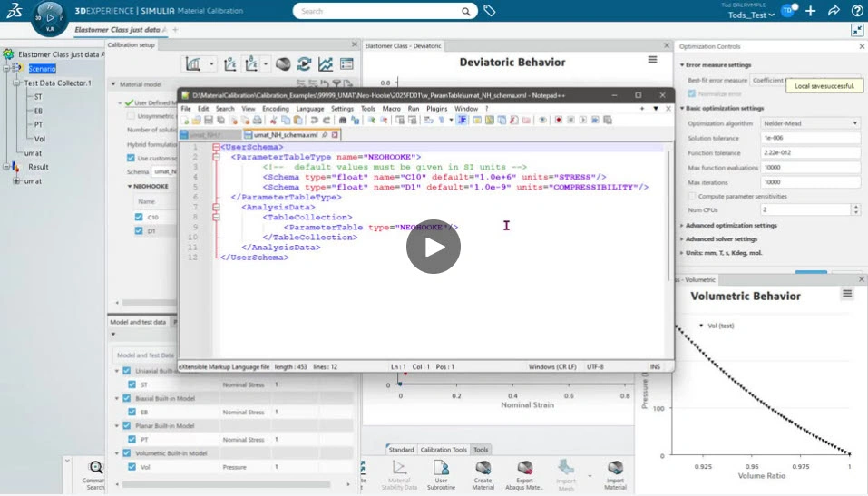Open the compass button in the top-left corner
Image resolution: width=868 pixels, height=496 pixels.
(x=50, y=18)
